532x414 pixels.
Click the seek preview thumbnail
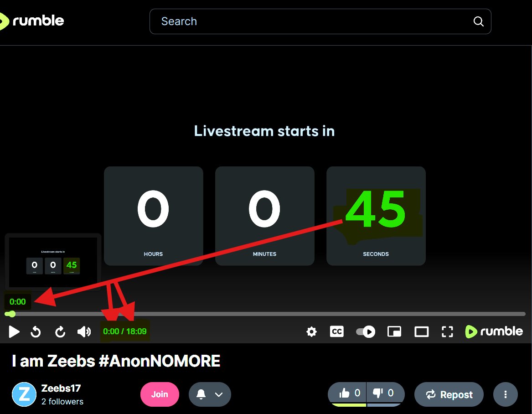click(53, 262)
